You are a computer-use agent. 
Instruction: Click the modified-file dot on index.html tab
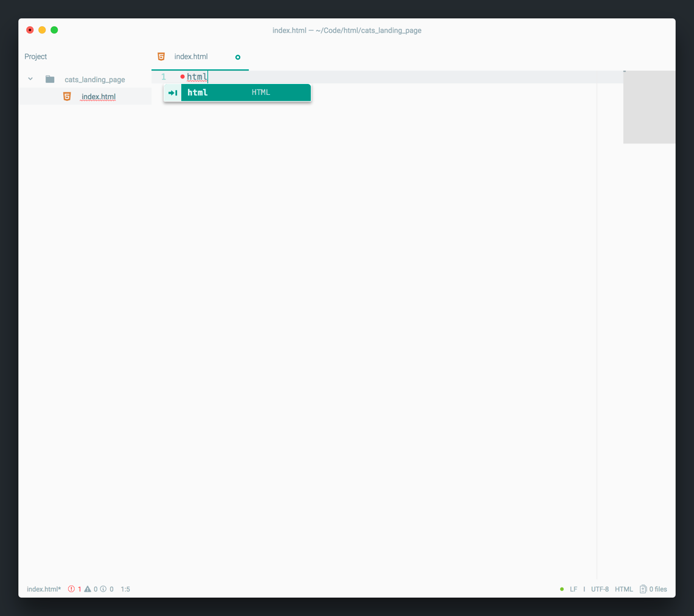pos(238,57)
